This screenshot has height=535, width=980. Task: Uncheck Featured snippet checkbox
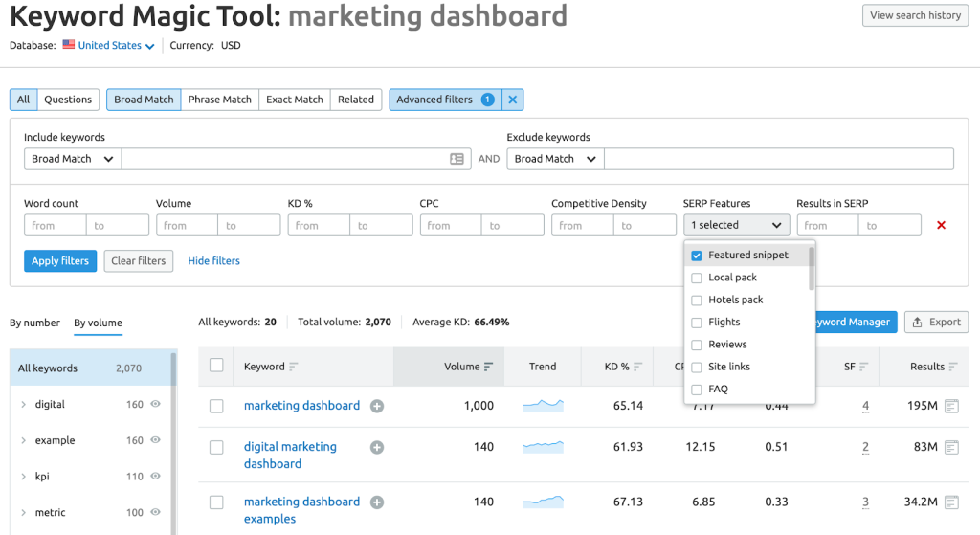click(697, 256)
